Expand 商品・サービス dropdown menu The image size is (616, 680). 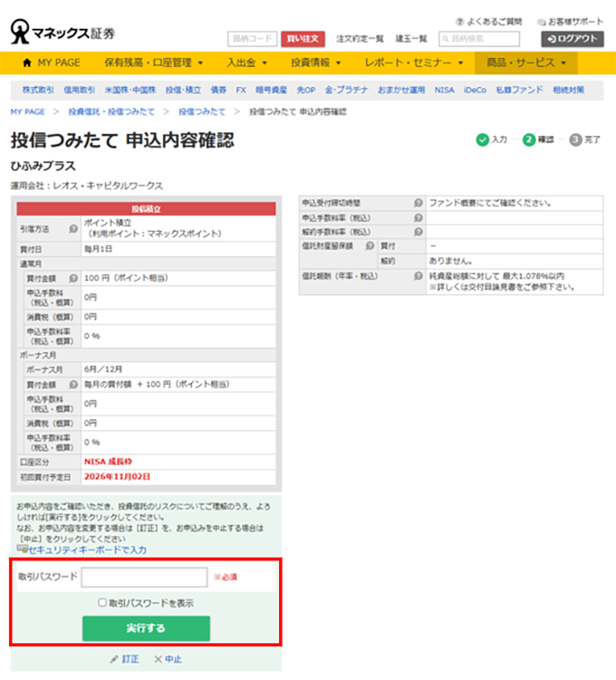point(526,62)
